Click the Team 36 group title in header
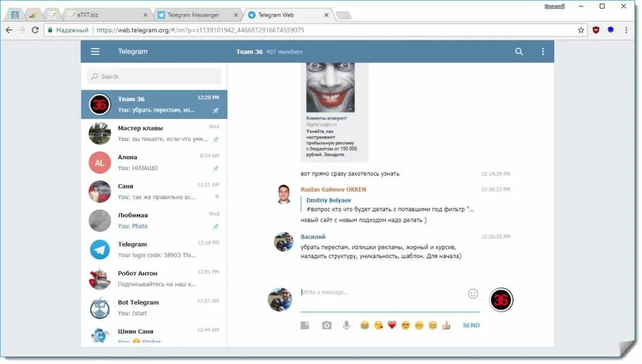Viewport: 642px width, 364px height. coord(249,52)
